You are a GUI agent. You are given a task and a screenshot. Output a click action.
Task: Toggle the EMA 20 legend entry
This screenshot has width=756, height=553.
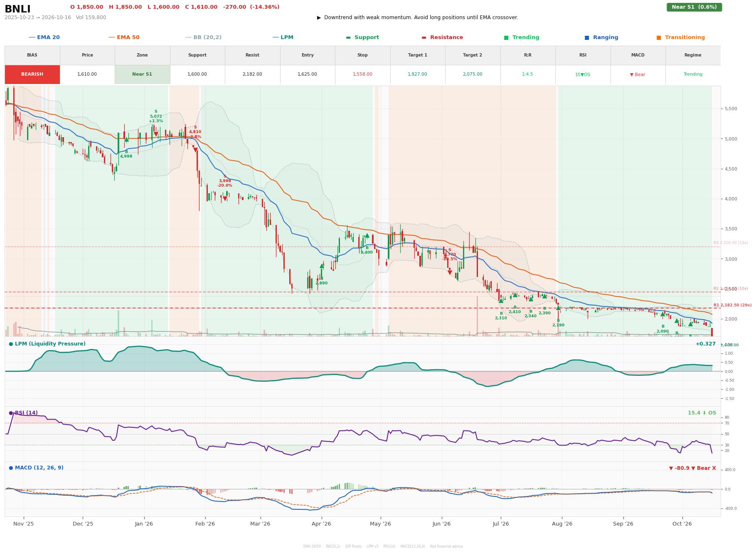click(x=44, y=37)
